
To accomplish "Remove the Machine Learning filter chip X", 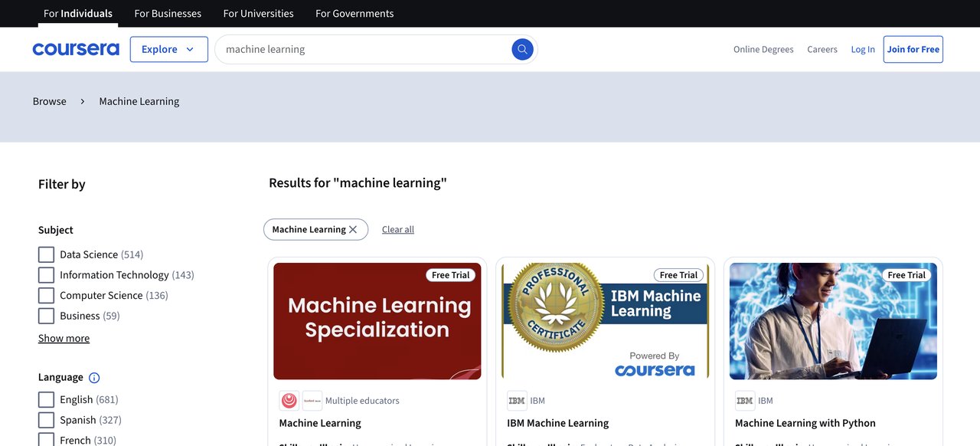I will click(353, 230).
